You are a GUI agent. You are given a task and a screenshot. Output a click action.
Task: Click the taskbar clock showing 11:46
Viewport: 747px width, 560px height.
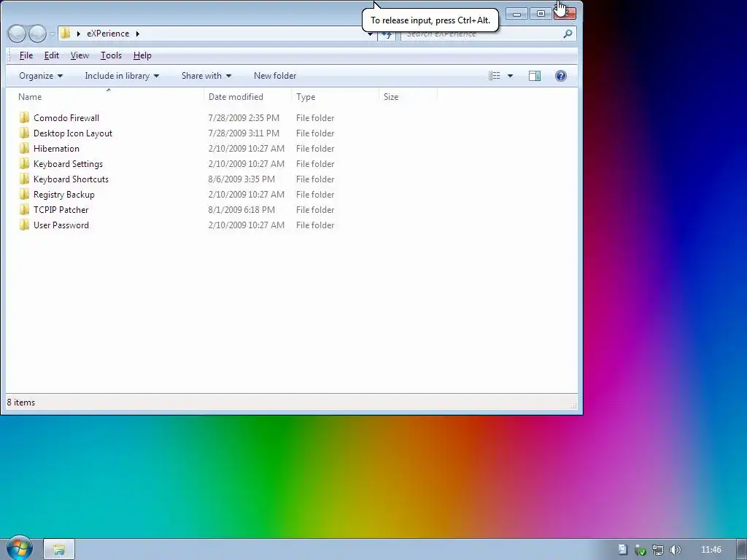[711, 550]
